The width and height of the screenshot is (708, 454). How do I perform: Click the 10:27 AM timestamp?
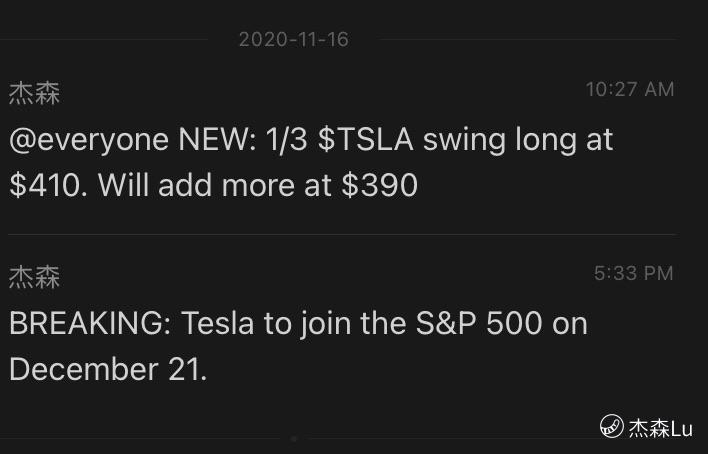click(x=630, y=90)
